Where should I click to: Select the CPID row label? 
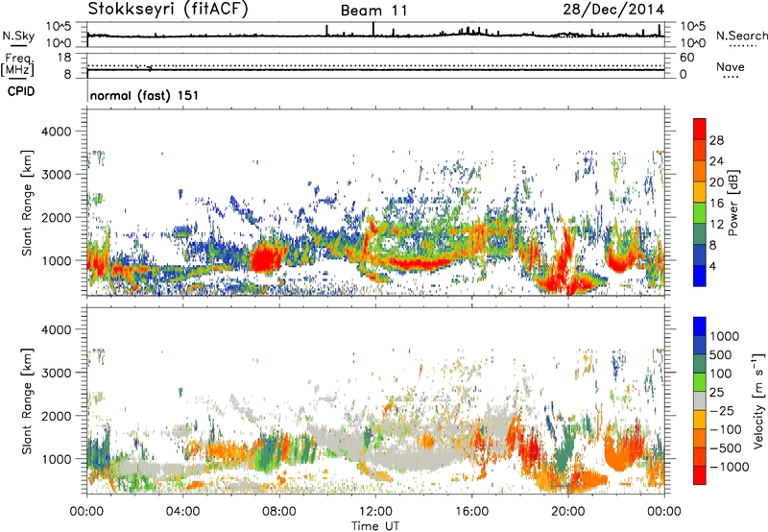tap(21, 91)
